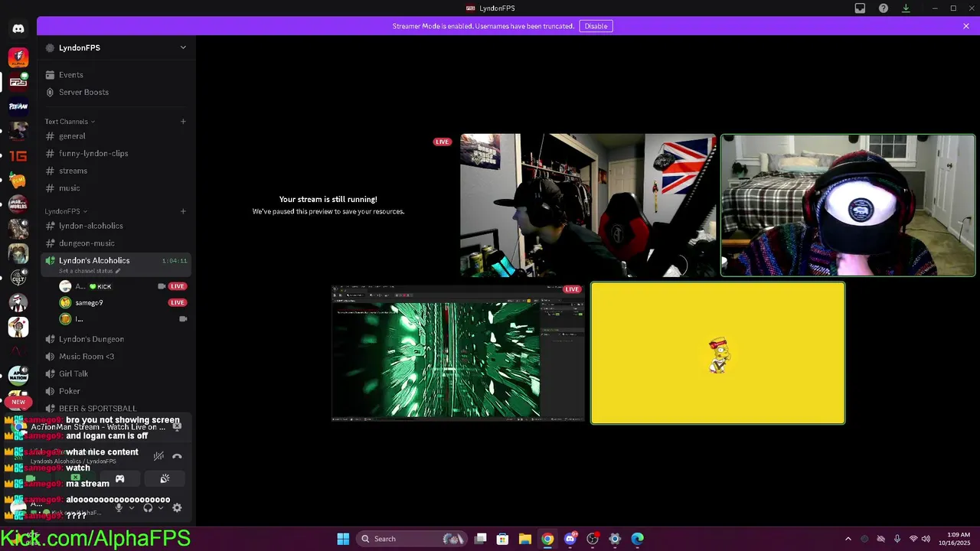Image resolution: width=980 pixels, height=551 pixels.
Task: Select the Union Jack flag webcam tile
Action: 588,205
